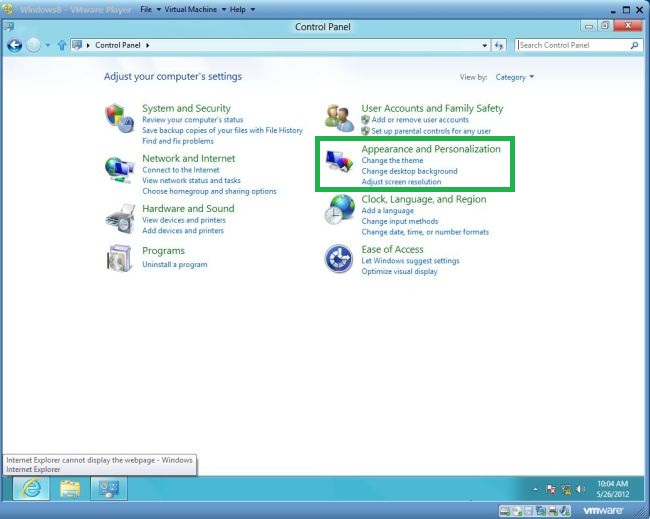Open File Explorer from the taskbar

(70, 488)
